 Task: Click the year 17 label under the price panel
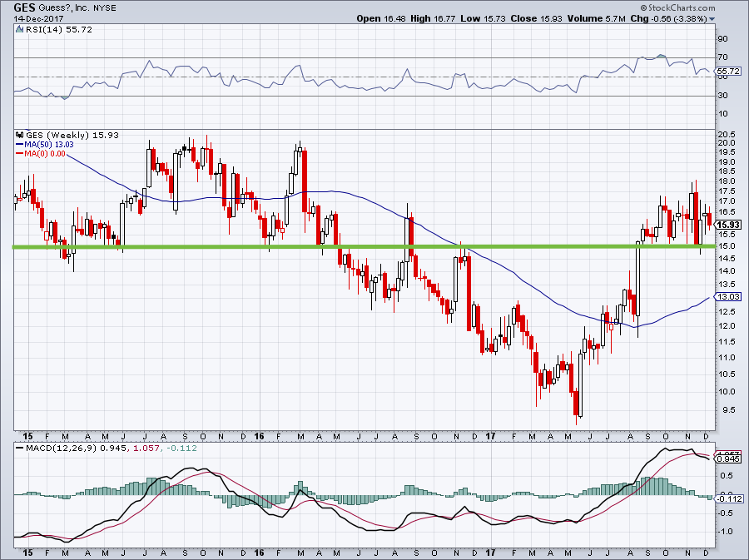[x=490, y=436]
